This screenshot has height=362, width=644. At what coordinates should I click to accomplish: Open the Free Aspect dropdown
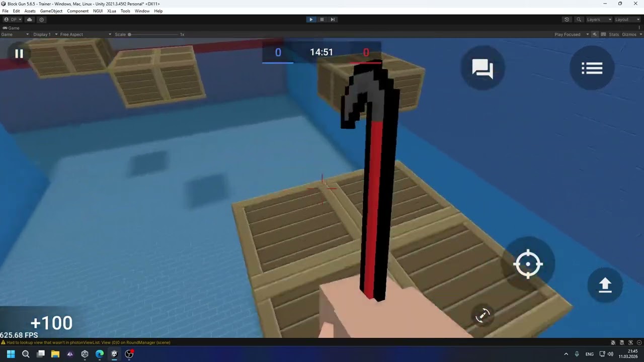tap(86, 34)
